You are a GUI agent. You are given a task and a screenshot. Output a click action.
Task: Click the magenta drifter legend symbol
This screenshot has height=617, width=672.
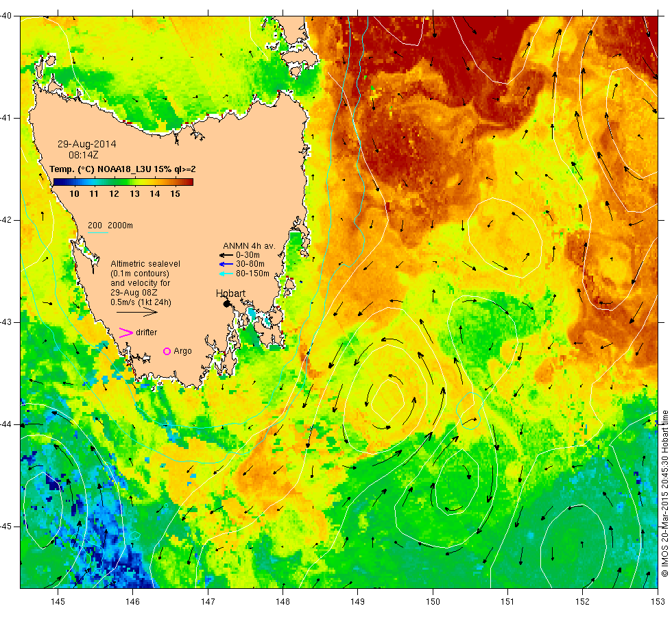pos(126,332)
